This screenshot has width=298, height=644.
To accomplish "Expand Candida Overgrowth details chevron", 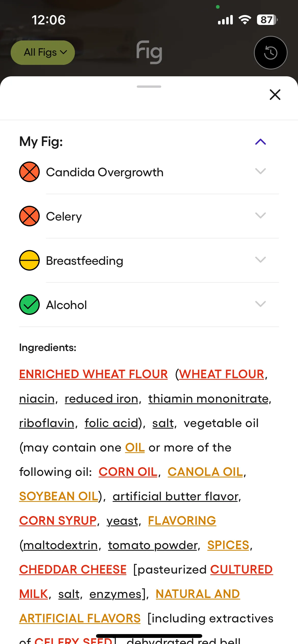I will tap(261, 171).
